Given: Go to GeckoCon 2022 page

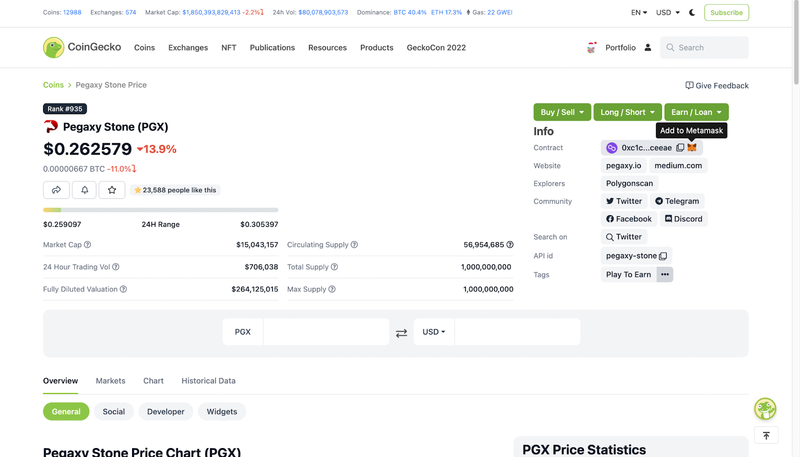Looking at the screenshot, I should tap(436, 47).
